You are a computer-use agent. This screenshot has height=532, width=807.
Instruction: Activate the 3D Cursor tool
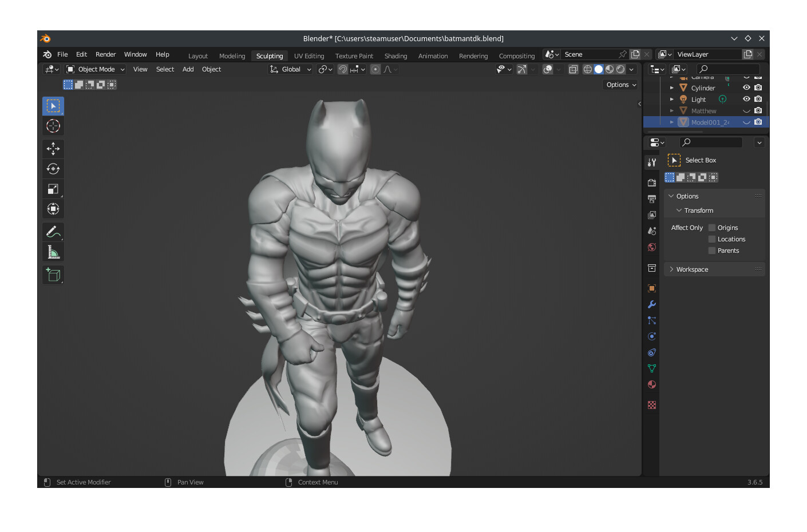pyautogui.click(x=53, y=126)
